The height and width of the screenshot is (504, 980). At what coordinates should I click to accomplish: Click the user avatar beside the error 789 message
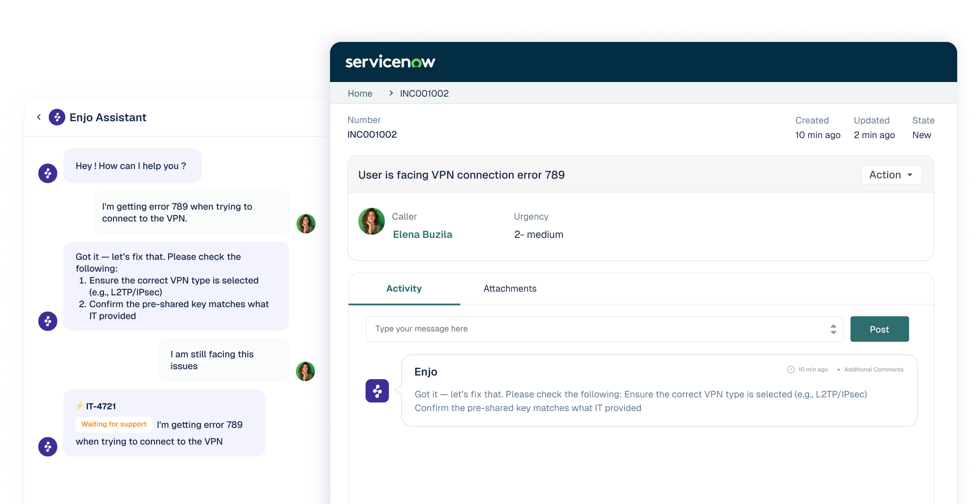(x=306, y=224)
